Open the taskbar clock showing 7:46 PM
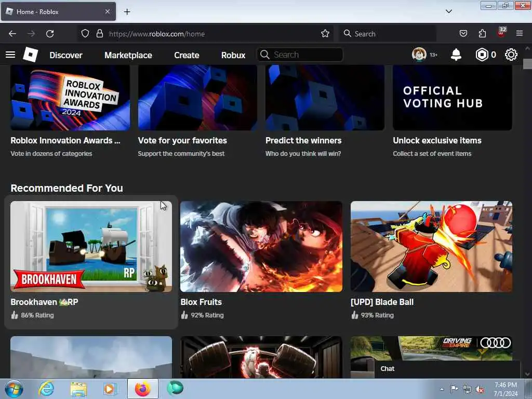This screenshot has width=532, height=399. 506,389
